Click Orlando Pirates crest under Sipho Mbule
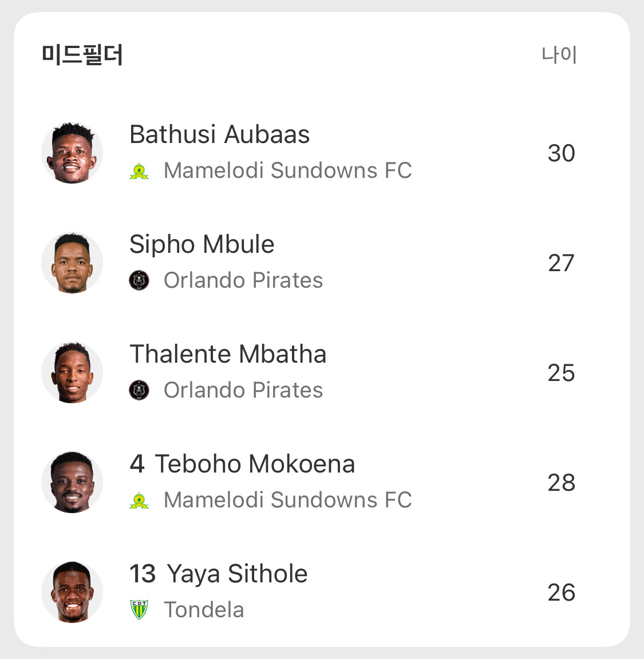644x659 pixels. (x=139, y=280)
